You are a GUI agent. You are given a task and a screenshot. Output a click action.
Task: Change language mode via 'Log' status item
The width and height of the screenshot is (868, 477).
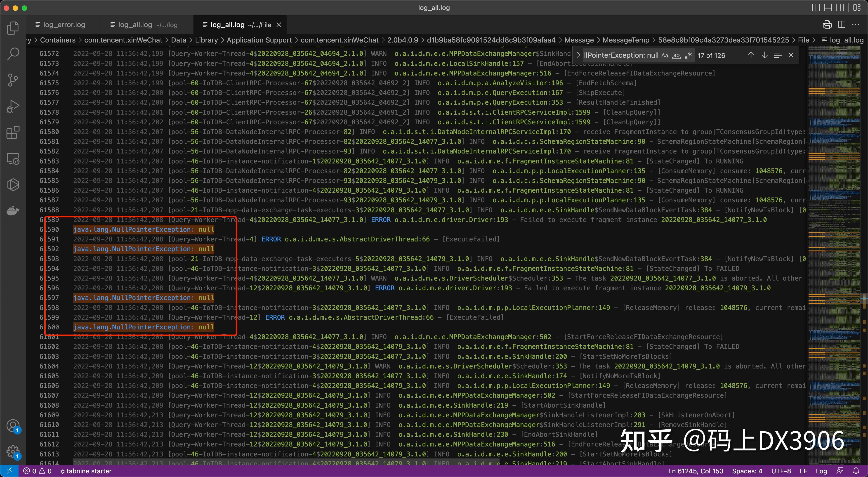(821, 471)
